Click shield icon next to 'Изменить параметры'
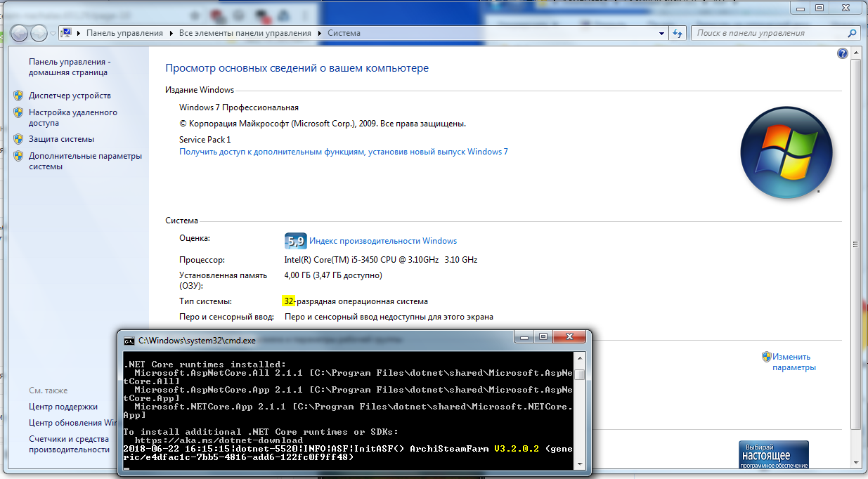Screen dimensions: 868x479 coord(766,357)
